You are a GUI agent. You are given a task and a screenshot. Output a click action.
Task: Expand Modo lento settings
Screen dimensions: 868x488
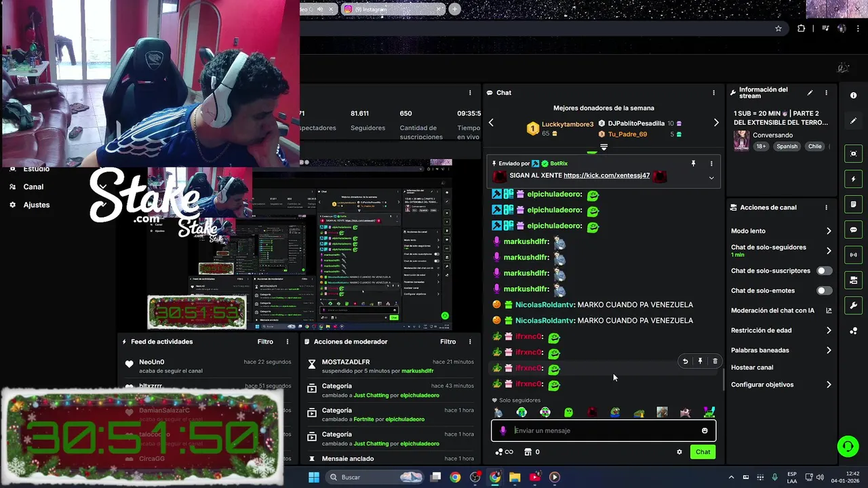tap(829, 231)
